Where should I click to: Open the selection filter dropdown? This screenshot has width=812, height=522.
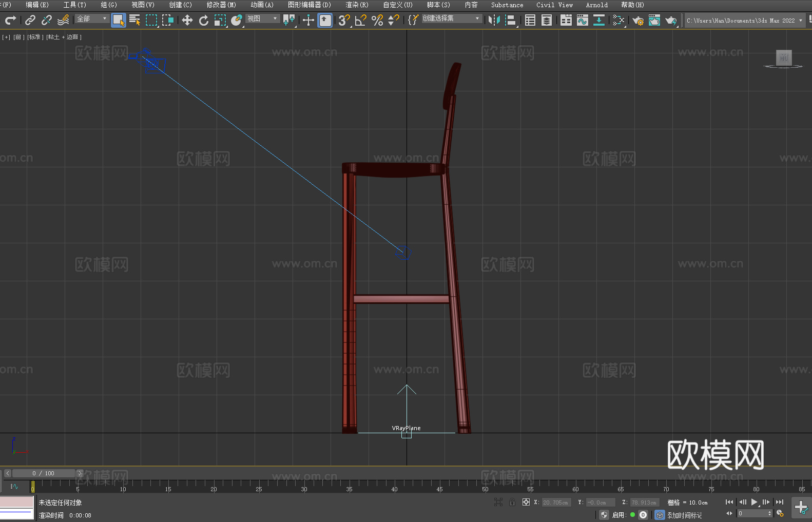pos(92,18)
